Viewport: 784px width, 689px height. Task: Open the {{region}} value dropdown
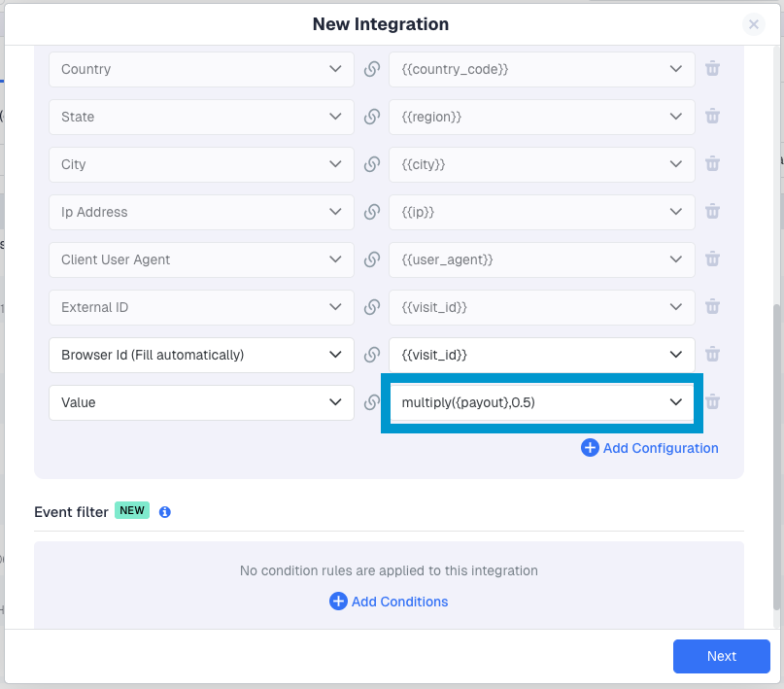click(x=541, y=117)
